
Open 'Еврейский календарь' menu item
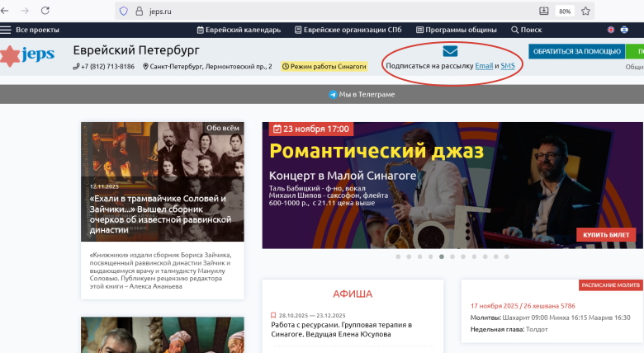(239, 30)
